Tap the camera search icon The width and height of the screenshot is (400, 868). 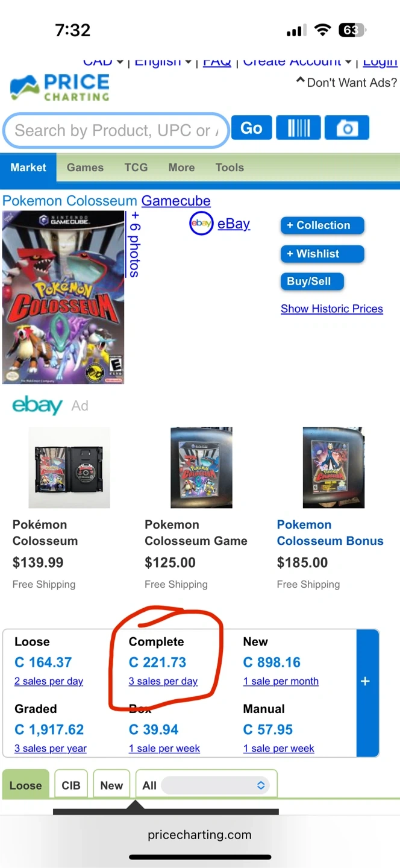(346, 128)
